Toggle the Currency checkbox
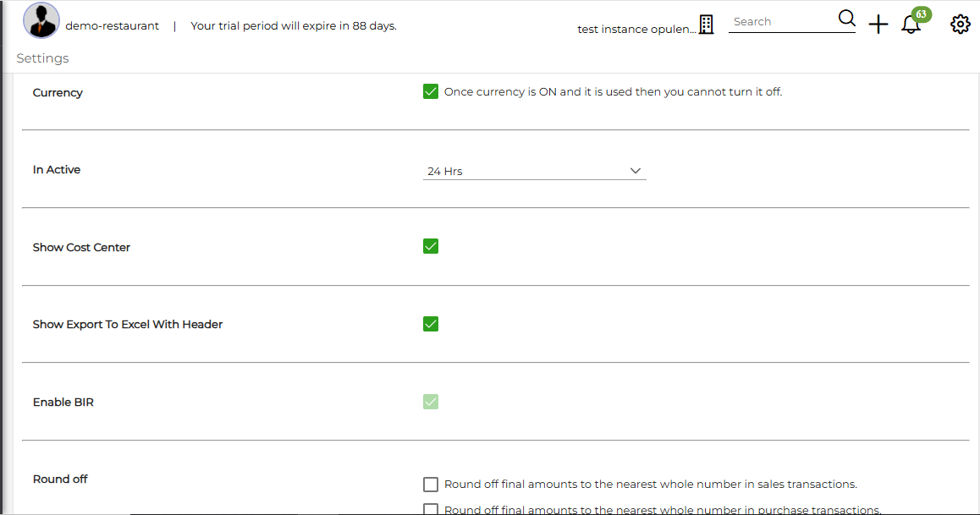 431,92
